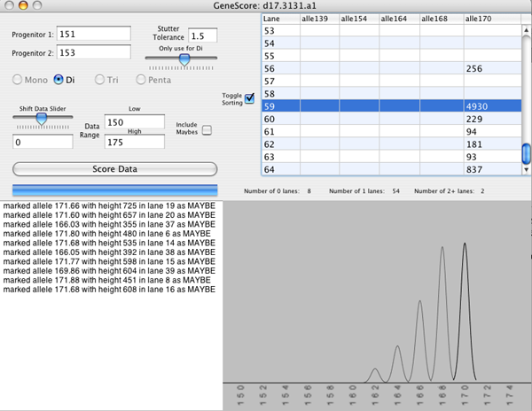Click log line for lane 14
Image resolution: width=532 pixels, height=411 pixels.
[x=109, y=243]
